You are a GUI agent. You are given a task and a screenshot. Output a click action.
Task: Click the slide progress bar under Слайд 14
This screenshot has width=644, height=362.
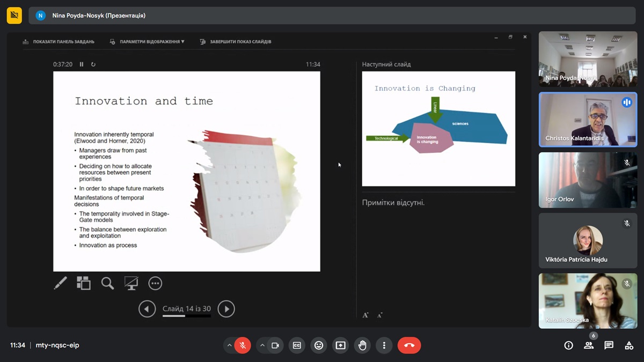point(186,316)
